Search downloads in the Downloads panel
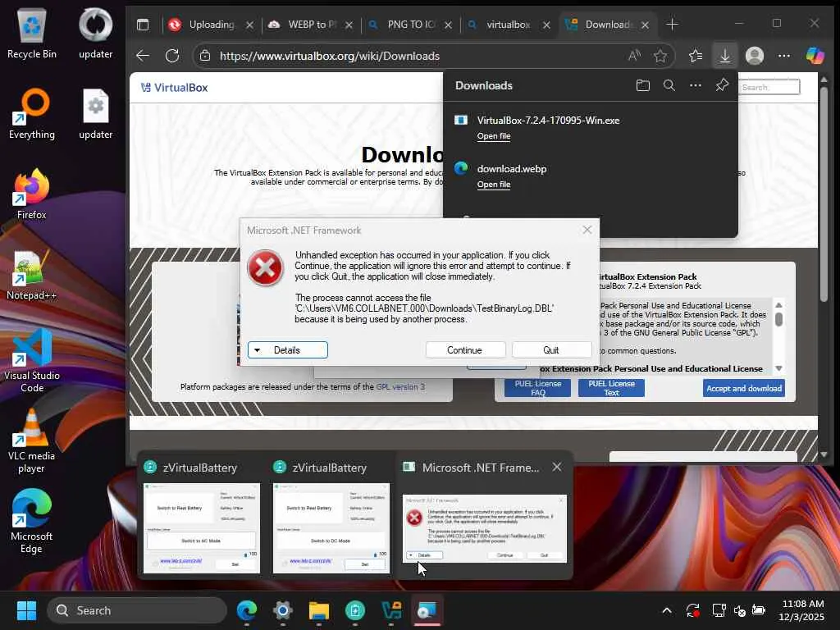Image resolution: width=840 pixels, height=630 pixels. (x=669, y=85)
